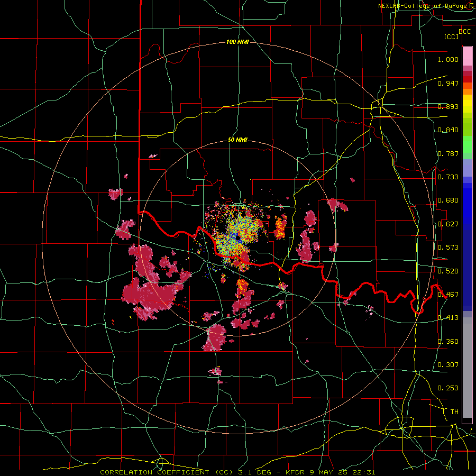Click the 0.840 scale value
Image resolution: width=476 pixels, height=476 pixels.
tap(448, 130)
